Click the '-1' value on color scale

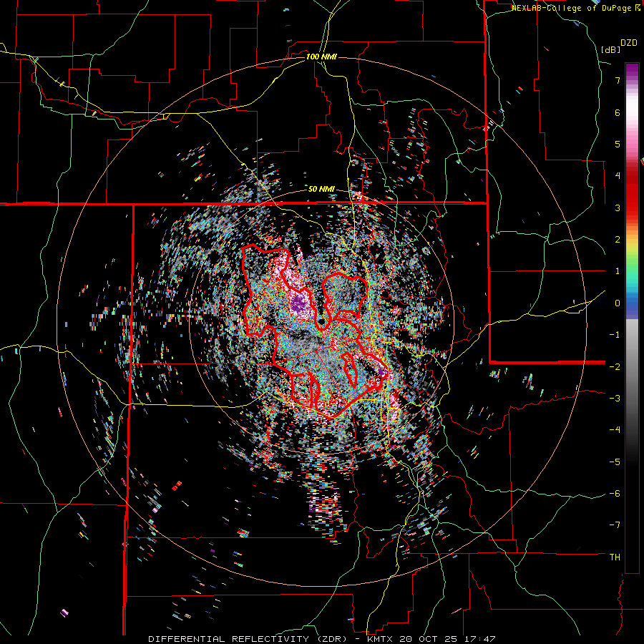tap(615, 335)
